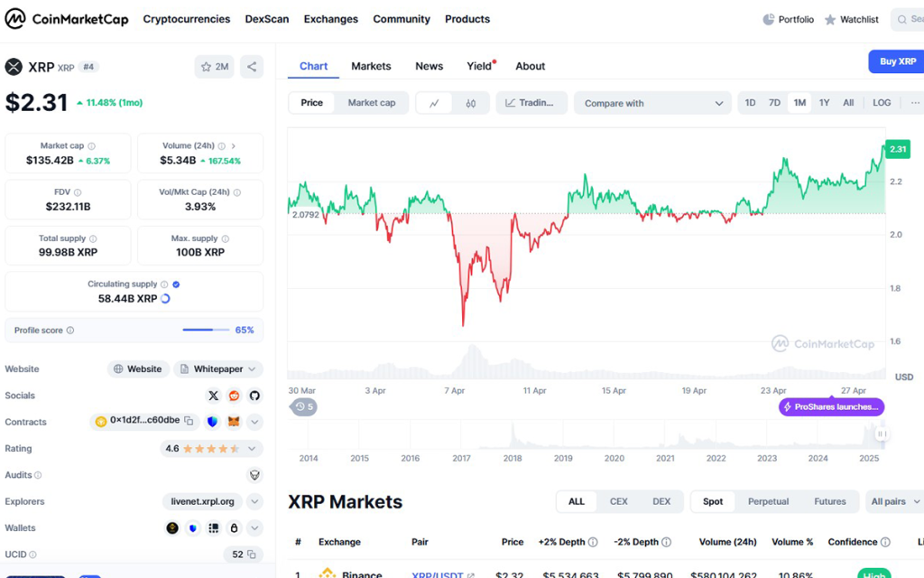Viewport: 924px width, 578px height.
Task: Open the audit shield icon in Audits row
Action: pyautogui.click(x=254, y=475)
